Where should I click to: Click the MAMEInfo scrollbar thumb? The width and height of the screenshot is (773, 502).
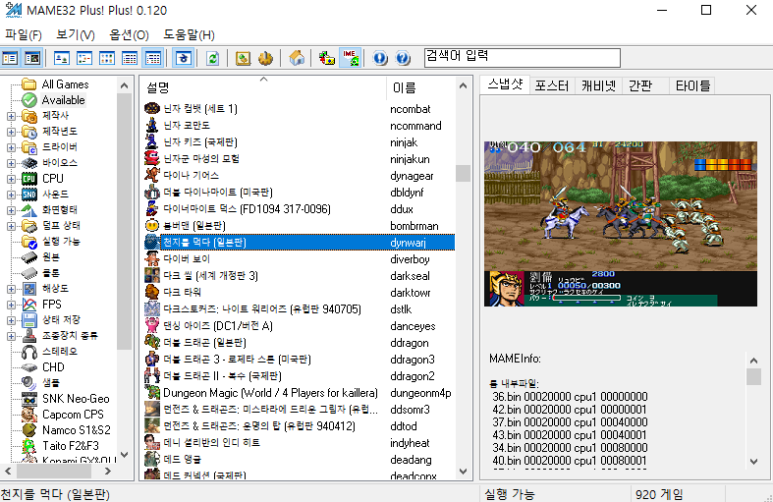(x=753, y=376)
